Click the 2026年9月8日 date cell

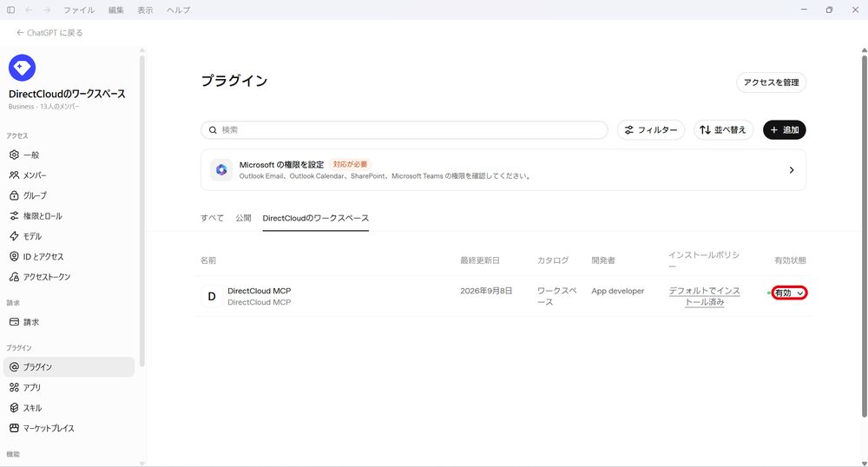point(486,291)
